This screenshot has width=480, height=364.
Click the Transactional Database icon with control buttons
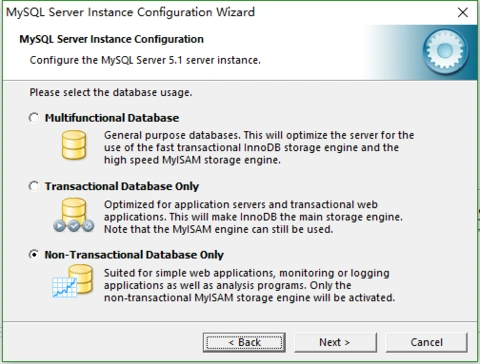click(74, 215)
